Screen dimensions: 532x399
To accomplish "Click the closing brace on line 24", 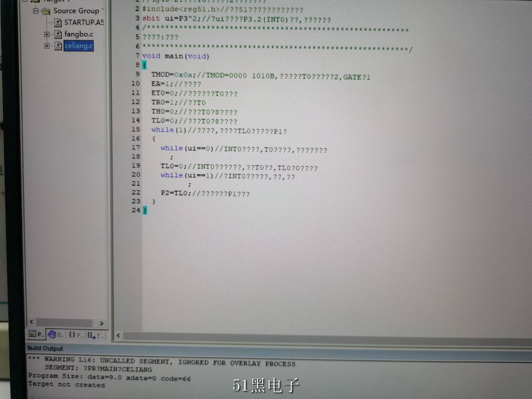I will tap(145, 211).
